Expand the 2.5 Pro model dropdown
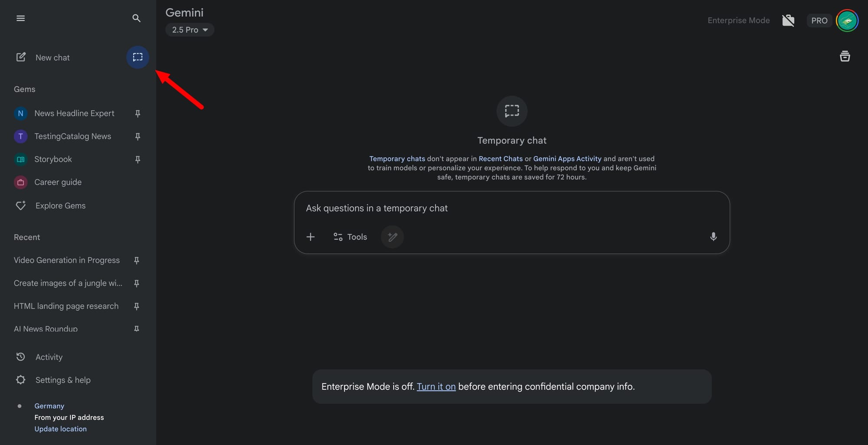 (x=190, y=30)
